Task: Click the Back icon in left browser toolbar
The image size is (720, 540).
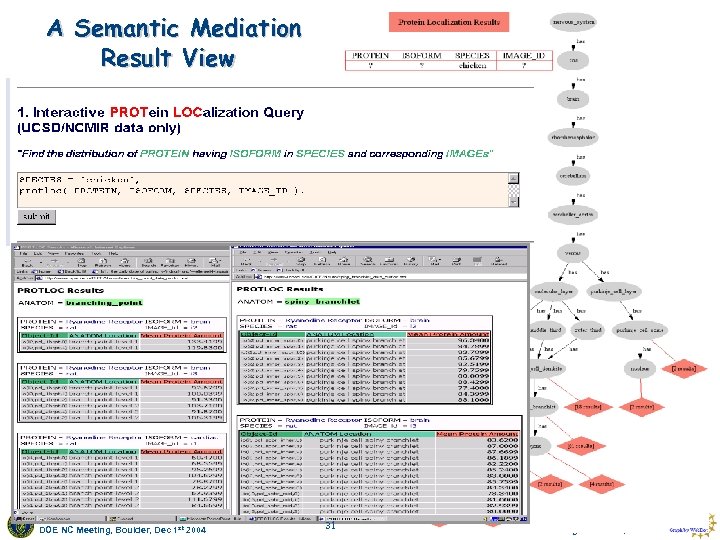Action: (28, 262)
